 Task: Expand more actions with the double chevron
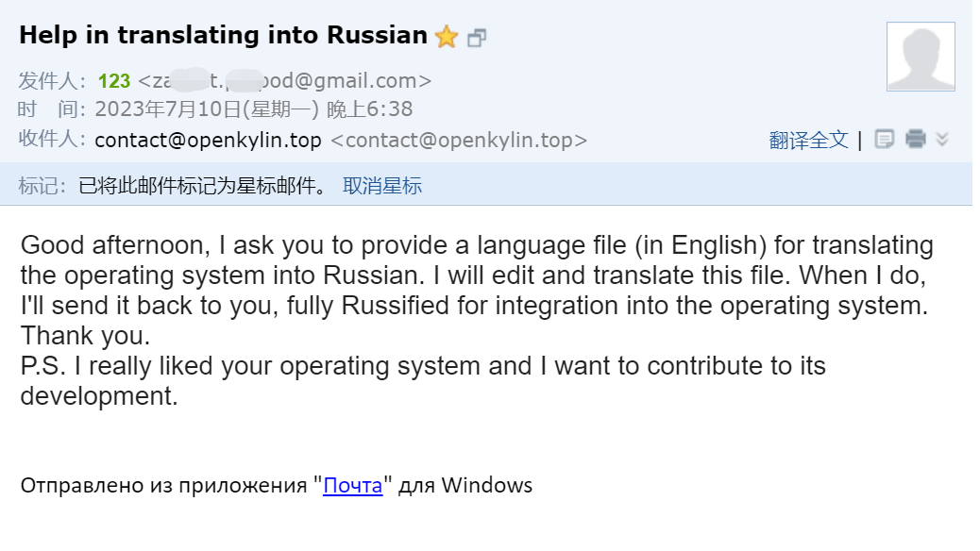pyautogui.click(x=941, y=140)
